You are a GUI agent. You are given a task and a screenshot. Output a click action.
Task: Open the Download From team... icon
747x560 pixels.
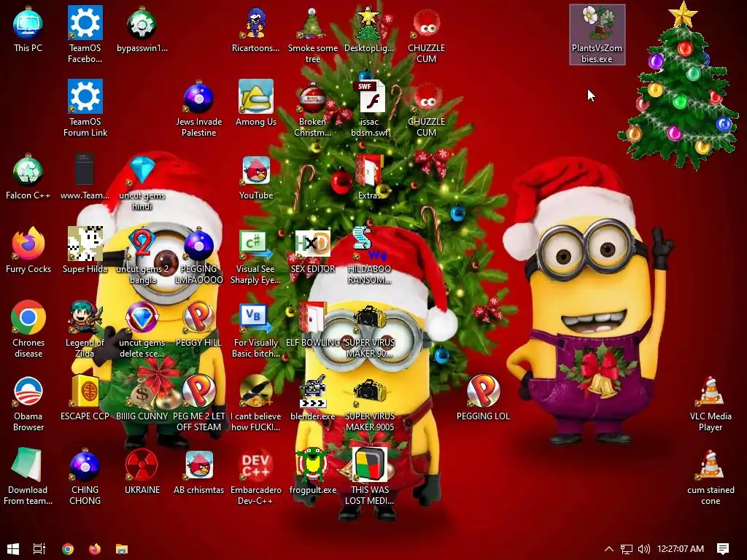tap(28, 477)
